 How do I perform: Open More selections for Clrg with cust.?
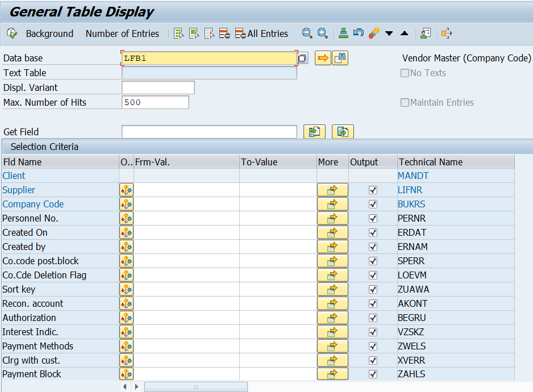pyautogui.click(x=332, y=360)
